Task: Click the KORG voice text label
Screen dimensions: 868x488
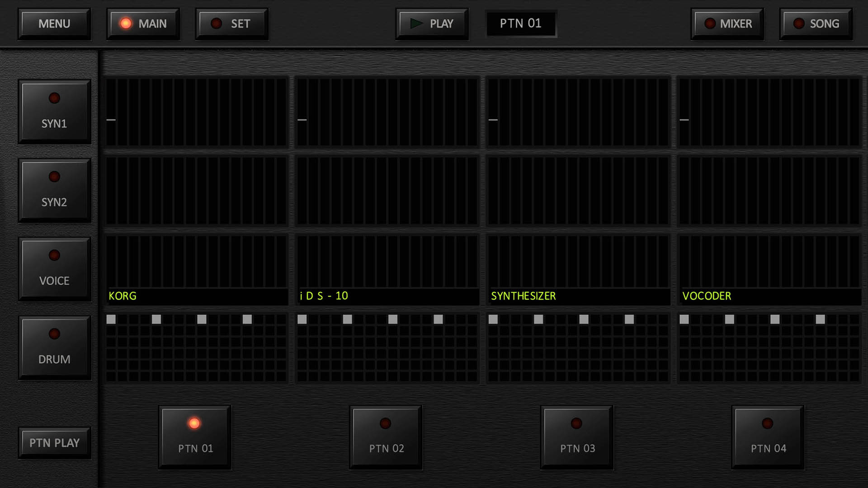Action: 123,296
